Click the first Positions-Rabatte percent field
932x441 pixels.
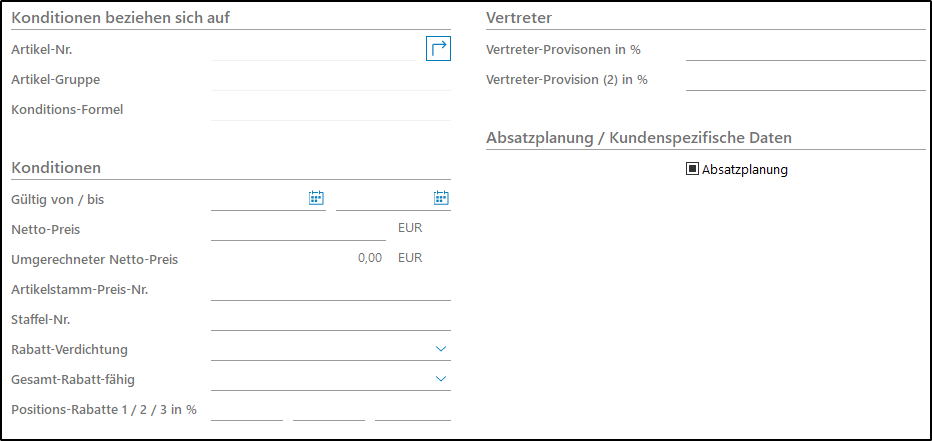247,409
